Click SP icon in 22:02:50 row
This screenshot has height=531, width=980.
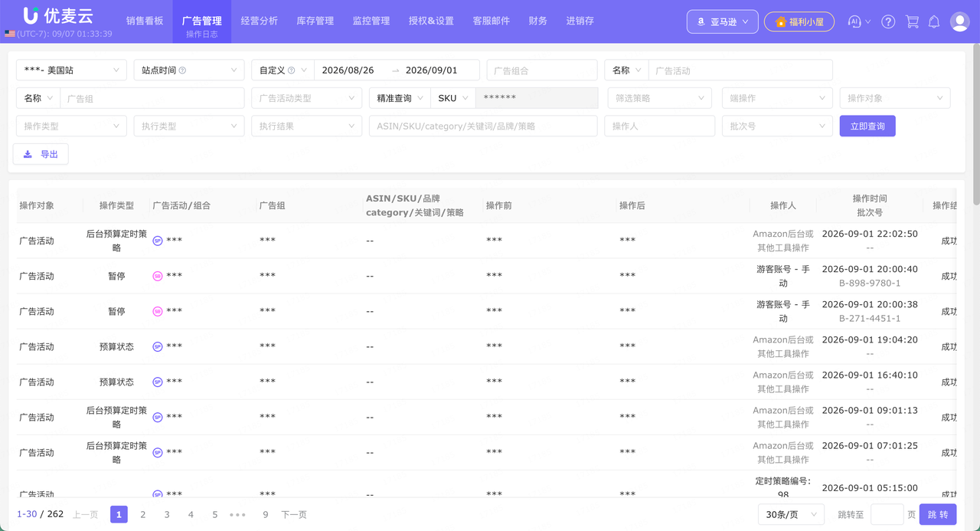158,241
